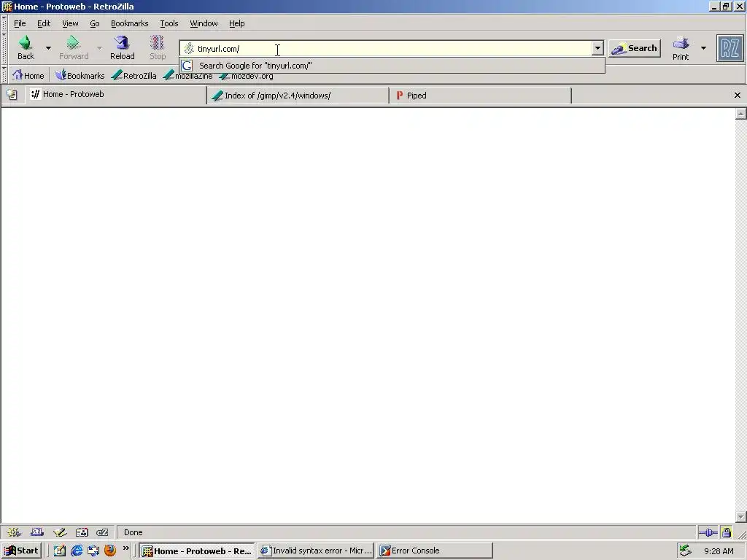The width and height of the screenshot is (747, 560).
Task: Open the Go menu
Action: pyautogui.click(x=95, y=23)
